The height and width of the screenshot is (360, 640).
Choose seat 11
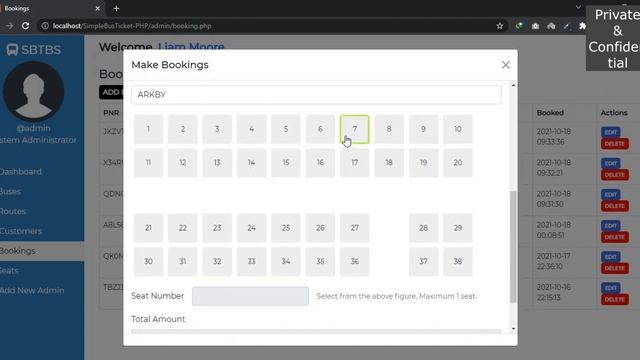click(x=148, y=162)
